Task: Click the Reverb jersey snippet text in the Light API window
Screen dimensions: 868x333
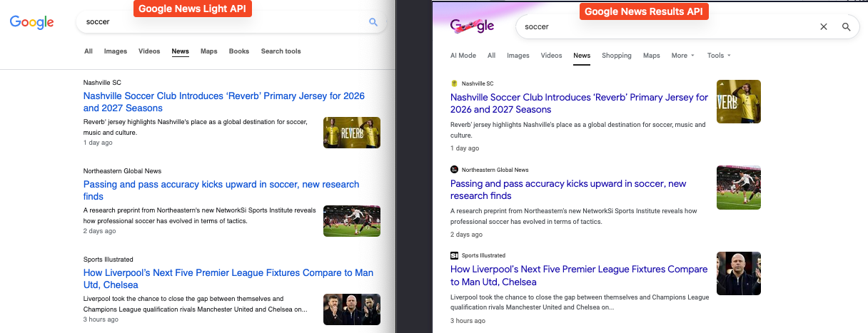Action: click(x=196, y=127)
